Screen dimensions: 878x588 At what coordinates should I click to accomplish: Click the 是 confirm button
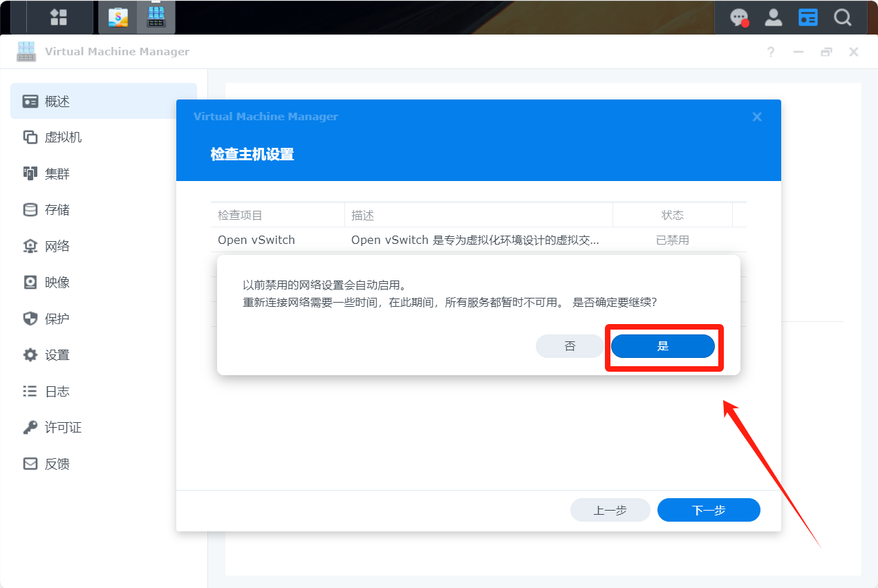point(662,346)
